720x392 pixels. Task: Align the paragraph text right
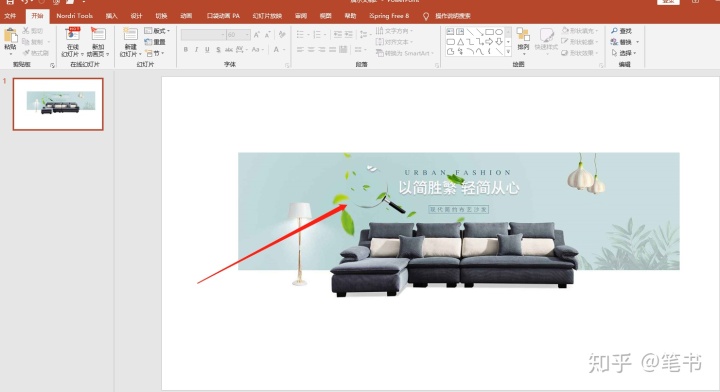pyautogui.click(x=321, y=50)
